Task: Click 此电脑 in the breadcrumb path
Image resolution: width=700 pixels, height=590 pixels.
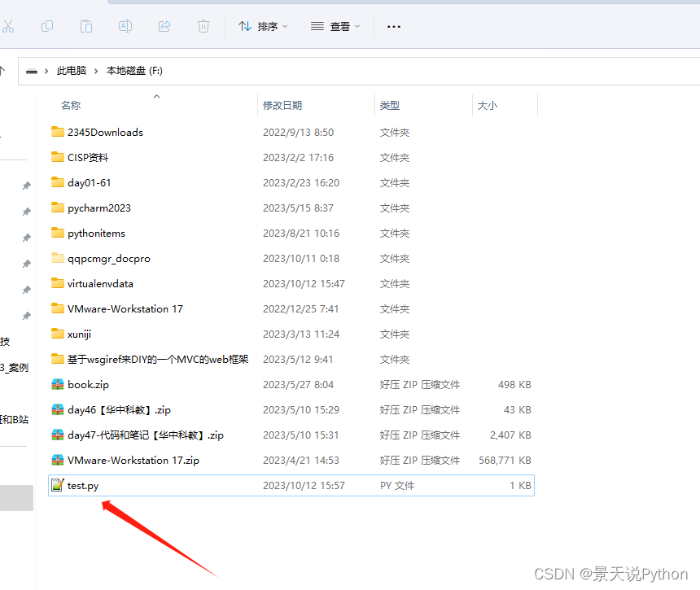Action: (x=72, y=71)
